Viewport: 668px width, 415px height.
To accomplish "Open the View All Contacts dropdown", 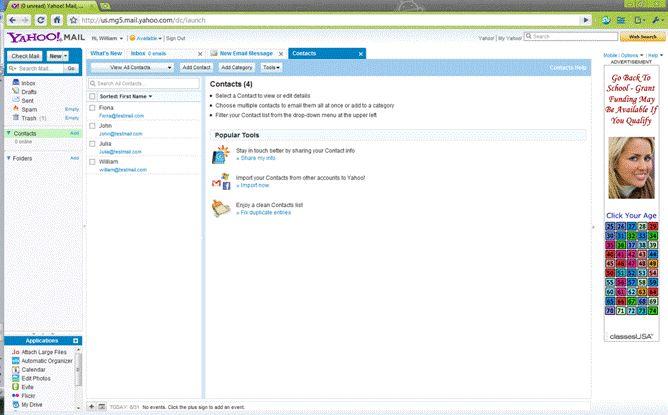I will pyautogui.click(x=132, y=67).
